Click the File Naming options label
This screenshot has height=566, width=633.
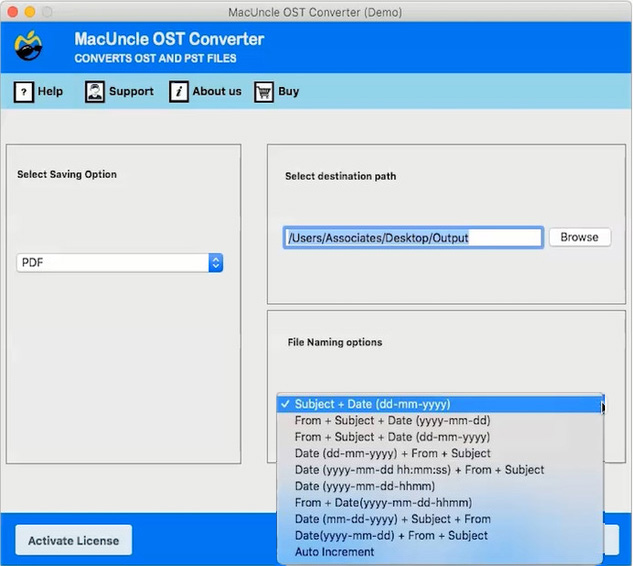coord(335,342)
